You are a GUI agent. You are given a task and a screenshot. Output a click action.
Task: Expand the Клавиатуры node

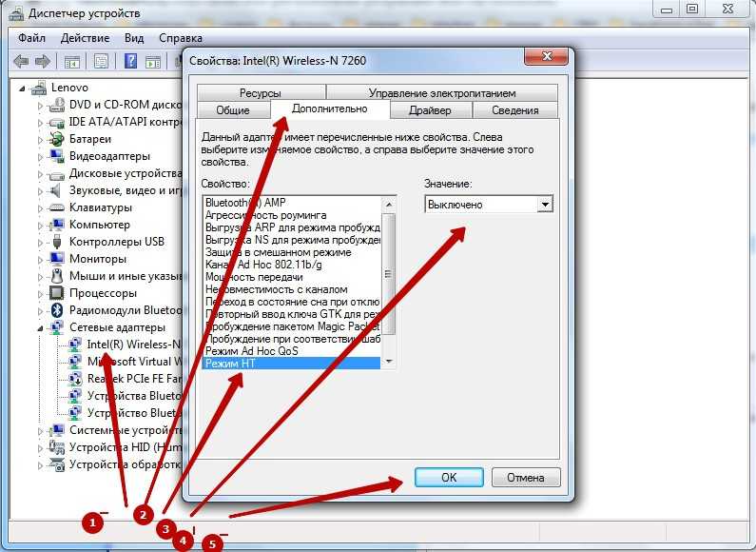(41, 208)
